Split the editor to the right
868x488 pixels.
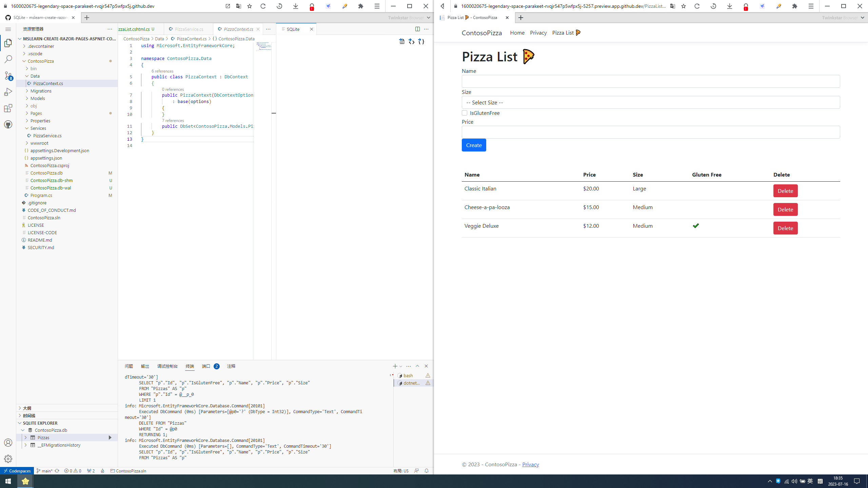[417, 29]
